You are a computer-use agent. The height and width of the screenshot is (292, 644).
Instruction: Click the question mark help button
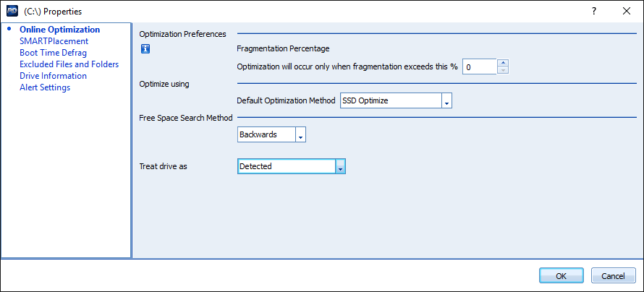593,12
